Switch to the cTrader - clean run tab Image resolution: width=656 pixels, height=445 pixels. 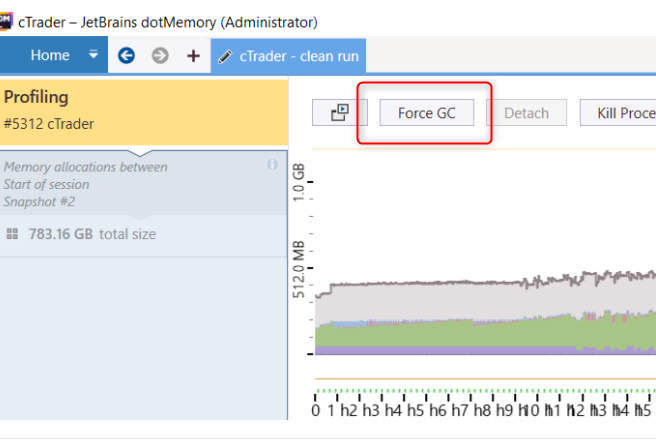[288, 56]
